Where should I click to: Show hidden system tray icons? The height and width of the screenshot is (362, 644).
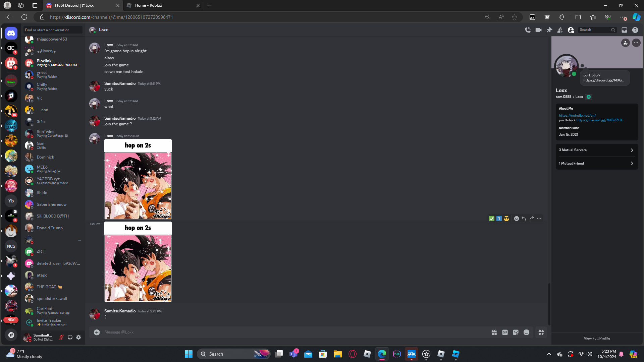[x=549, y=354]
